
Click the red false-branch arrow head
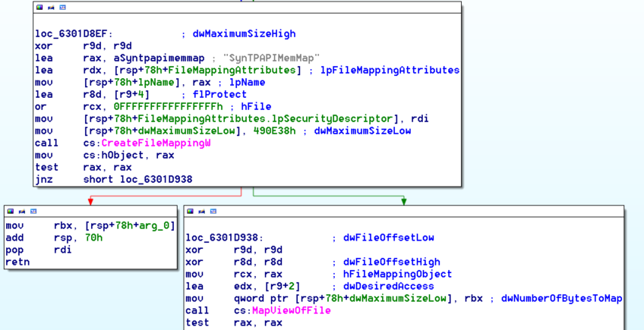click(x=91, y=201)
